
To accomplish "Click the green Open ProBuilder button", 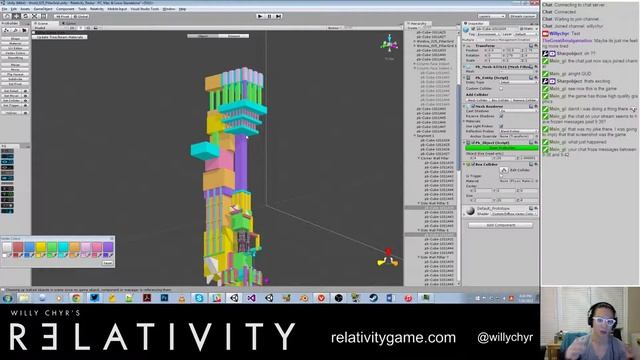I will point(502,148).
